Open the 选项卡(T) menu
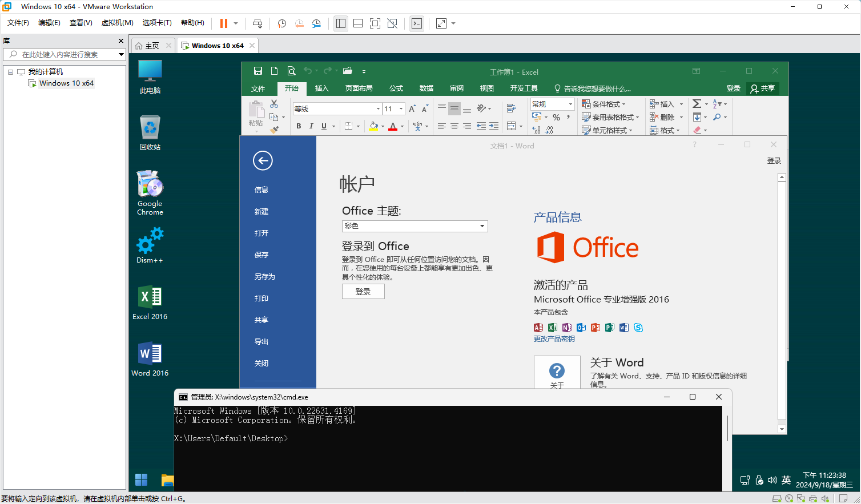 tap(157, 23)
